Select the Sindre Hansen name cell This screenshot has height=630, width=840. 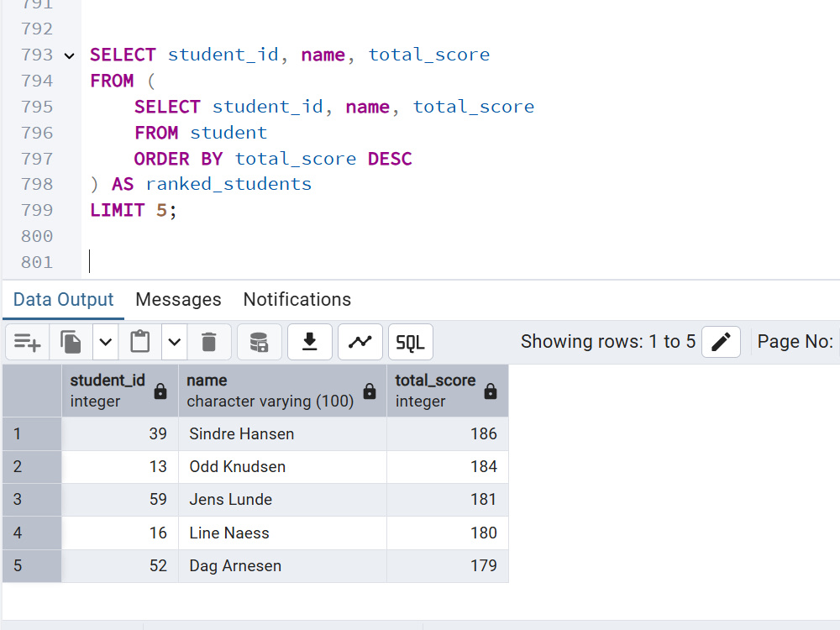[282, 434]
